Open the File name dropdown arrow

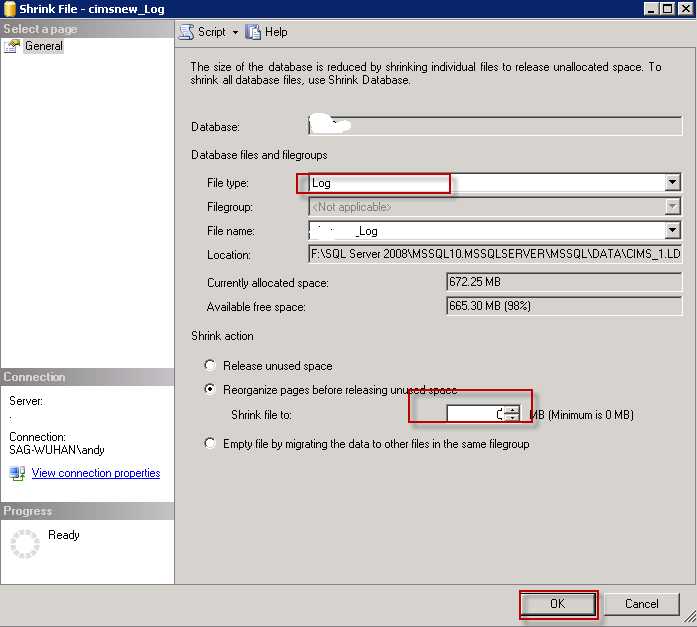pyautogui.click(x=673, y=230)
